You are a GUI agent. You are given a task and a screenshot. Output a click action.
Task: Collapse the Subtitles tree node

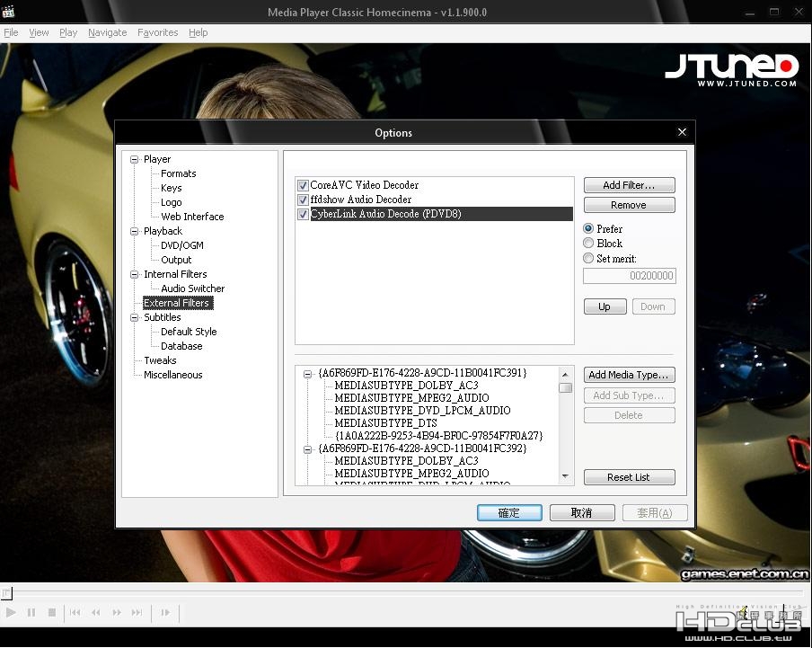click(135, 317)
